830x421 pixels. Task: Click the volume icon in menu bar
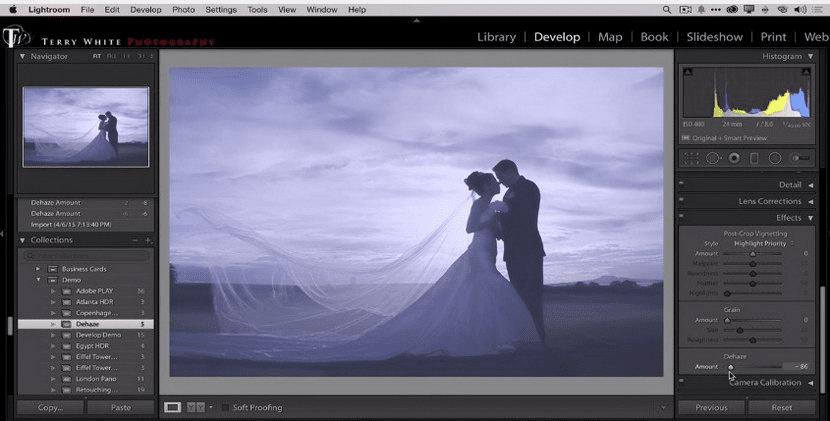pos(800,10)
